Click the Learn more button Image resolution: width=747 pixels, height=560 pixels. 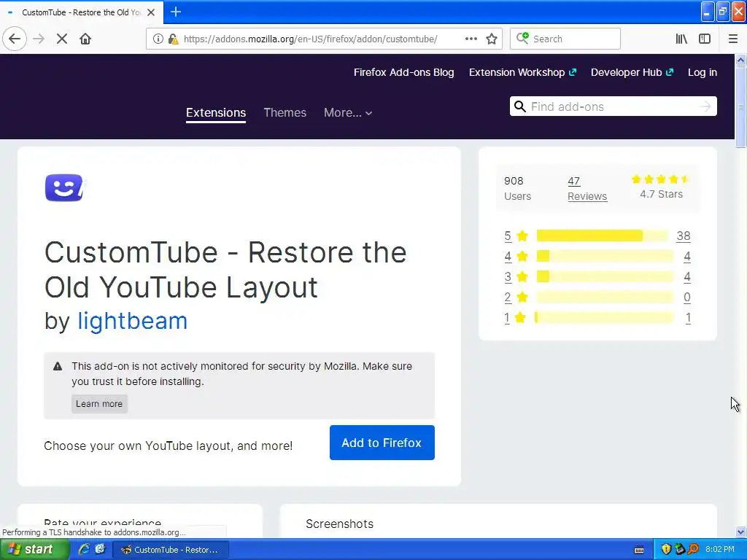(x=99, y=404)
